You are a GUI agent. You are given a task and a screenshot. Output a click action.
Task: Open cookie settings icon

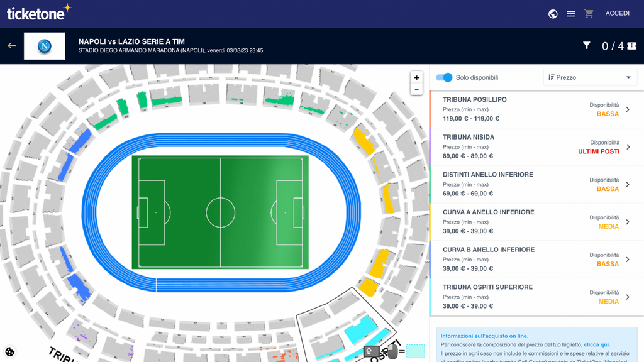(x=9, y=352)
